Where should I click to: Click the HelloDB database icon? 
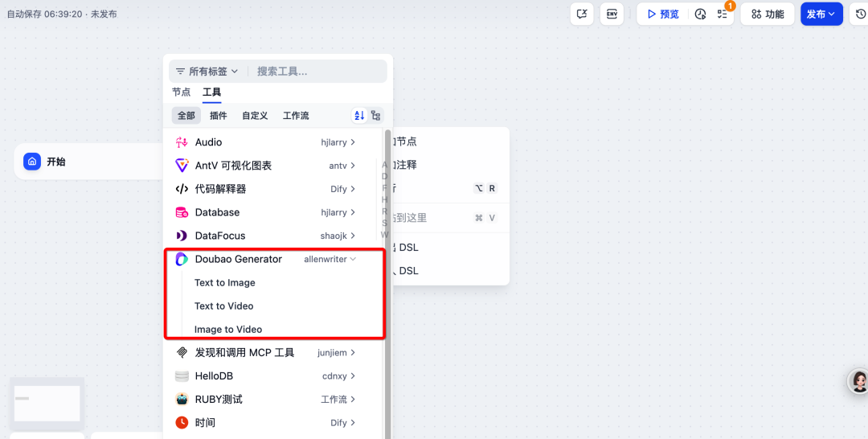point(182,376)
